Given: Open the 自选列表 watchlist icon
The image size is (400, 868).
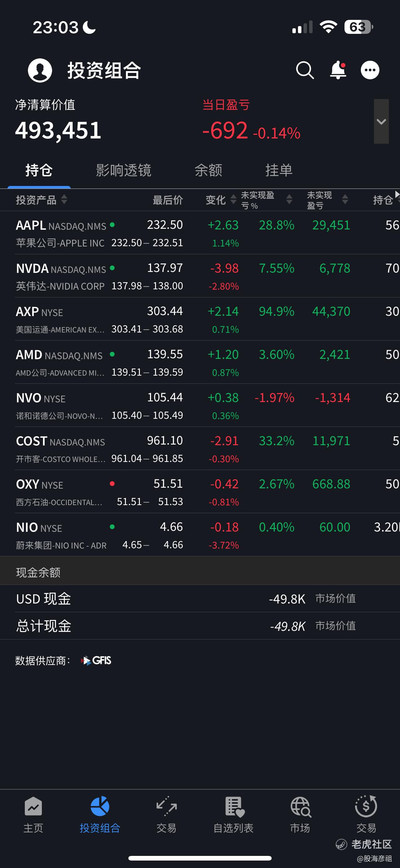Looking at the screenshot, I should click(234, 807).
